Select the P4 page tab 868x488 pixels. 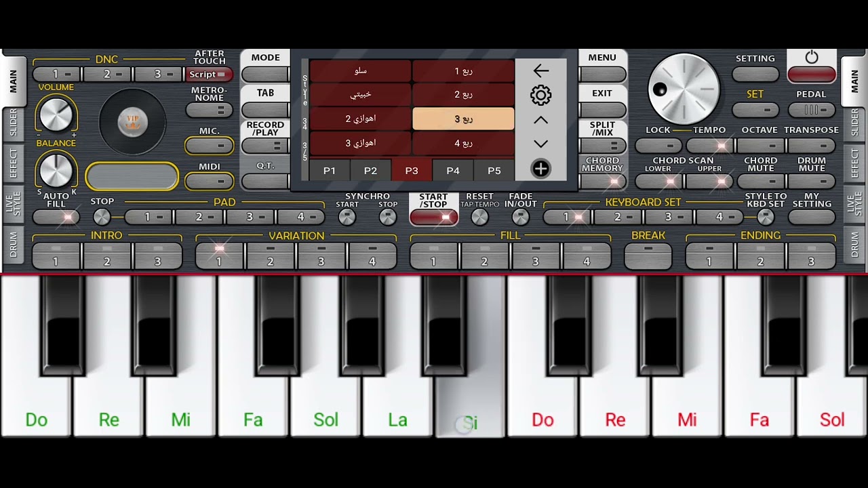(x=453, y=171)
